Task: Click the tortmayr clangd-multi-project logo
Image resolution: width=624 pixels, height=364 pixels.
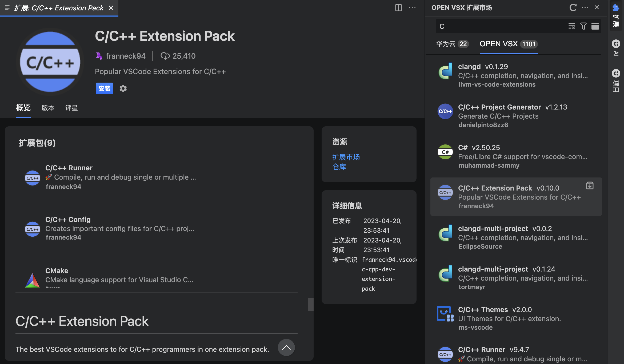Action: coord(445,274)
